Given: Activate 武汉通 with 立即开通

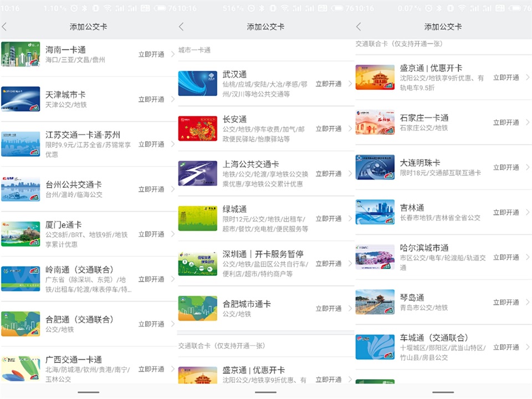Looking at the screenshot, I should [x=329, y=84].
